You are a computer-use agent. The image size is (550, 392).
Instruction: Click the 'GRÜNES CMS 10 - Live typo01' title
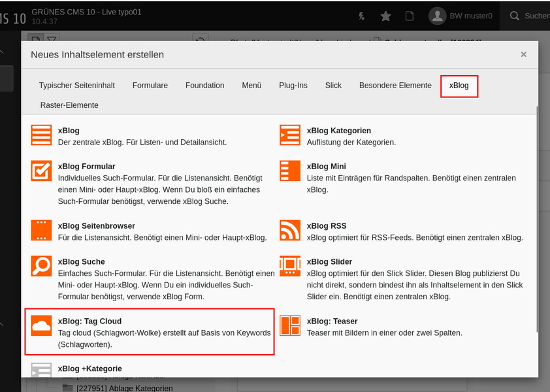(x=87, y=12)
